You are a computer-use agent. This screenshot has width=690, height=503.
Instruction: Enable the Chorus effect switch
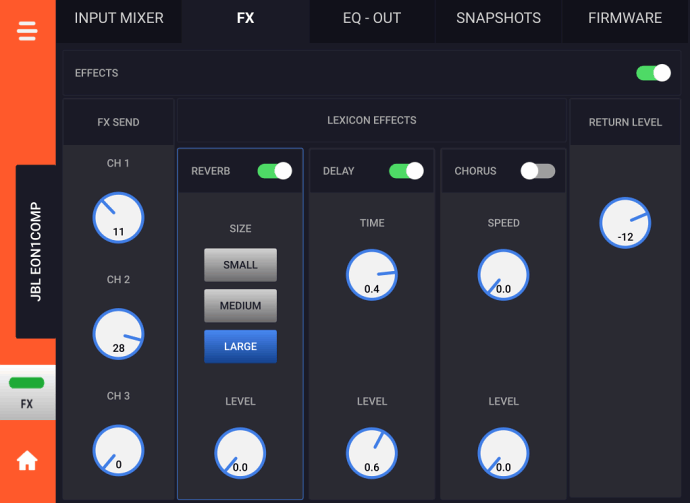pyautogui.click(x=537, y=171)
